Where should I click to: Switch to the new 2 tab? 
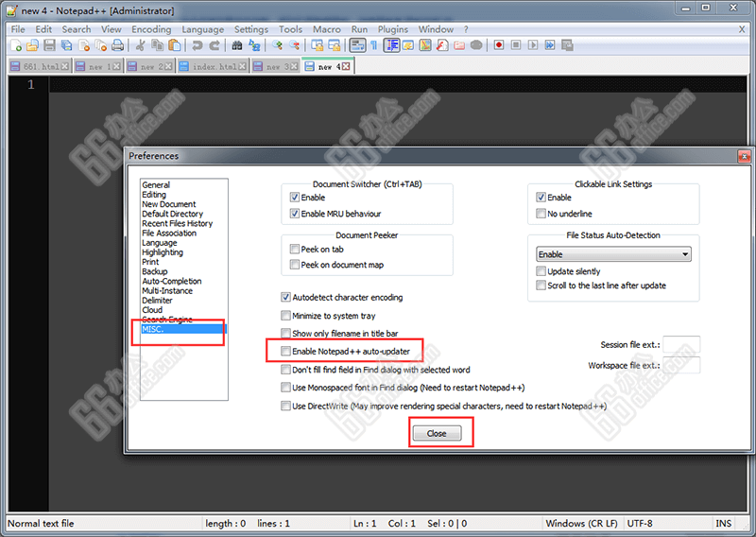151,66
